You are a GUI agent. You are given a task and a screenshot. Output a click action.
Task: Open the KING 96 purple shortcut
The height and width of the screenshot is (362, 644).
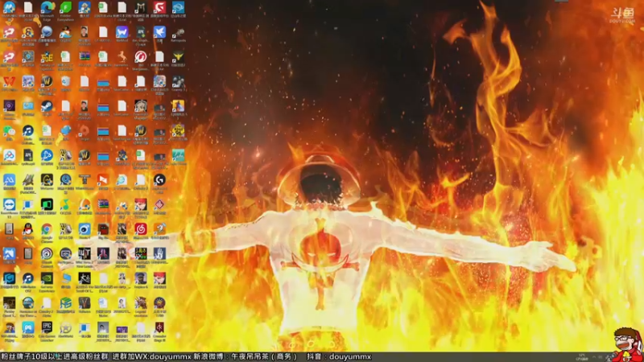(x=178, y=130)
